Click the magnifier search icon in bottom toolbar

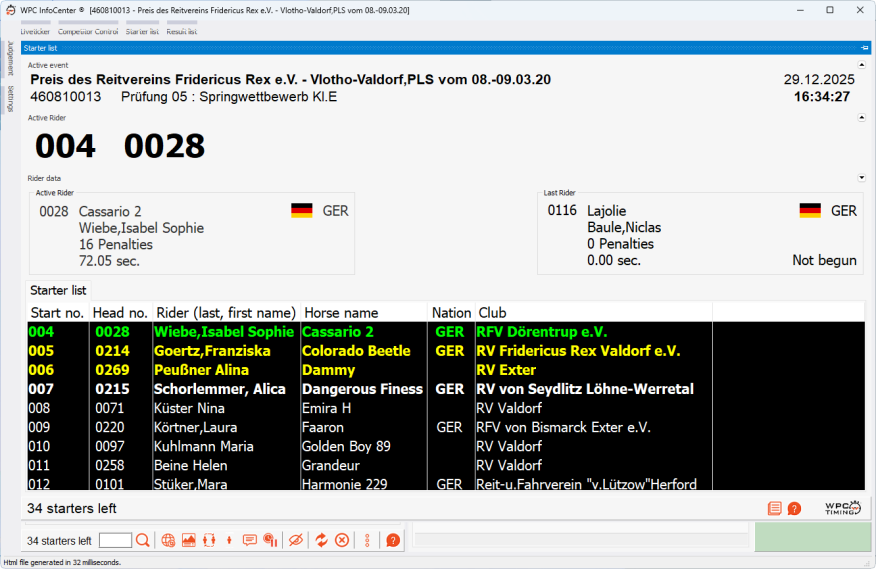[143, 540]
